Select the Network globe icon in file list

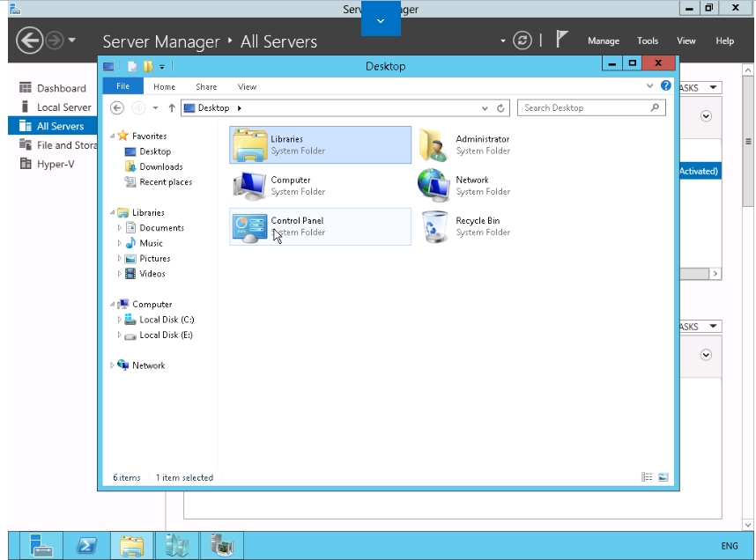[434, 186]
